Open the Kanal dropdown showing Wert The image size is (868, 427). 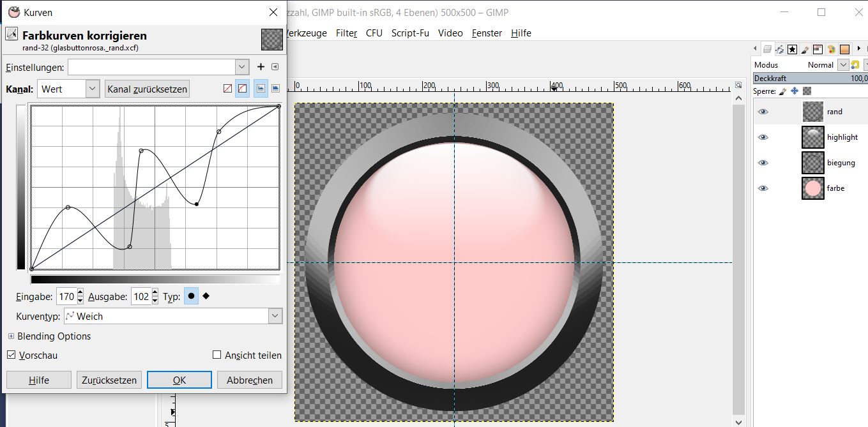68,89
